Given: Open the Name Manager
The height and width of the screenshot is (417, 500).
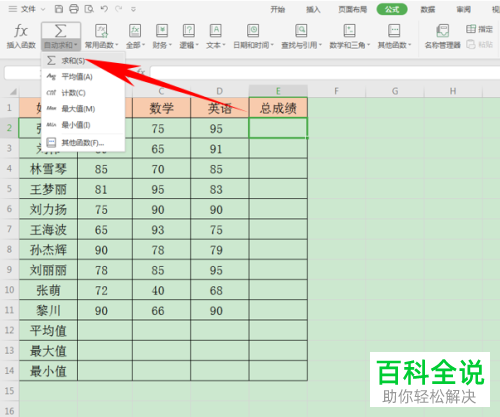Looking at the screenshot, I should (x=443, y=36).
